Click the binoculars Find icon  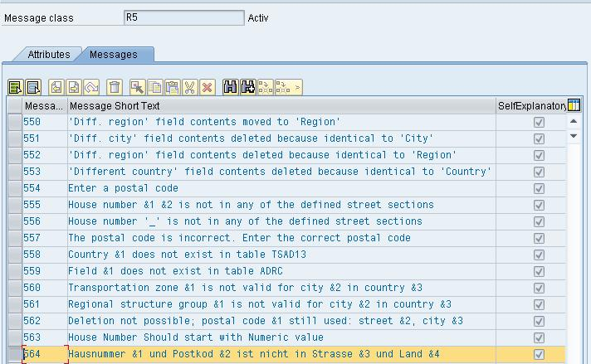(x=230, y=87)
